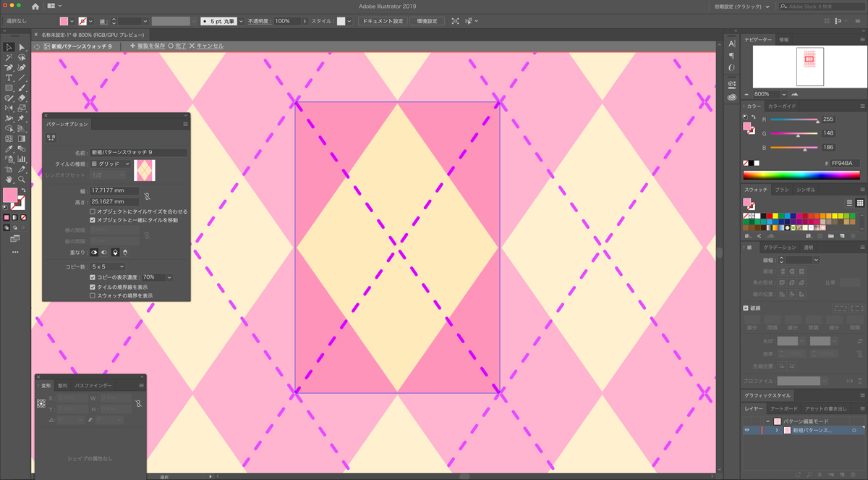868x480 pixels.
Task: Switch to the ブラシ tab
Action: click(x=781, y=190)
